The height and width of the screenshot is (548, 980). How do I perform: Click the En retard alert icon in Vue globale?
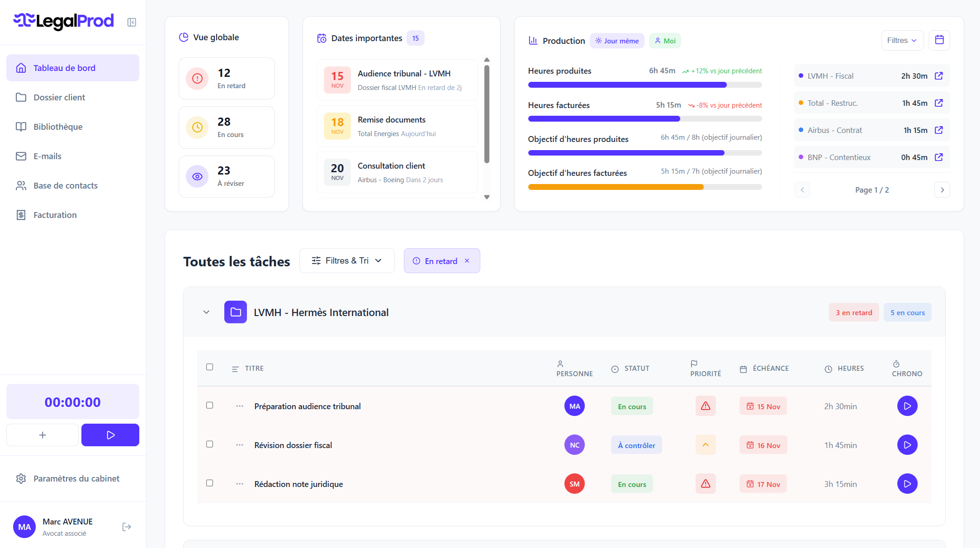197,79
